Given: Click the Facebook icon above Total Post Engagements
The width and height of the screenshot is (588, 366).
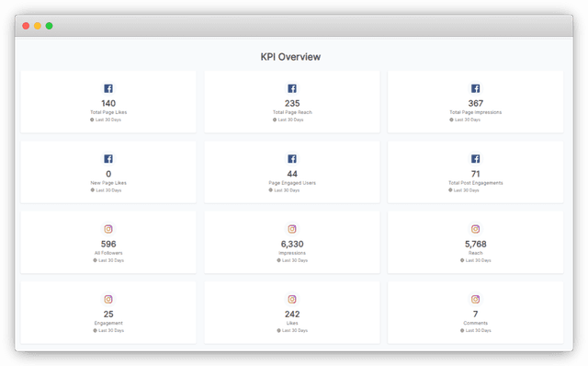Looking at the screenshot, I should (x=476, y=159).
